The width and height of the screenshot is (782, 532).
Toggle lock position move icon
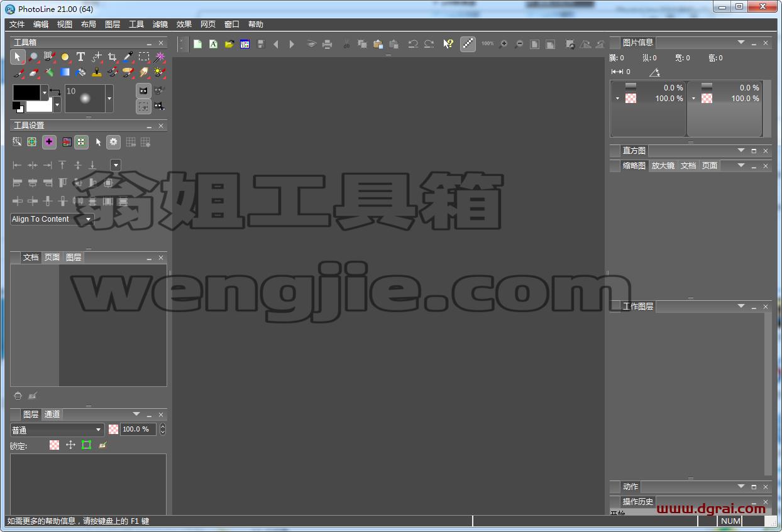70,445
